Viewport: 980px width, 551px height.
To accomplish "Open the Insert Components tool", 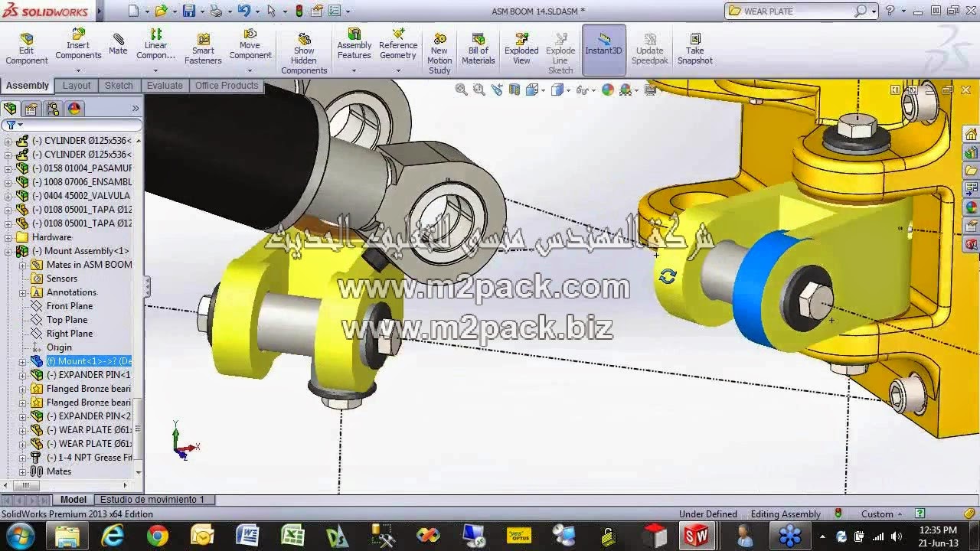I will click(78, 44).
